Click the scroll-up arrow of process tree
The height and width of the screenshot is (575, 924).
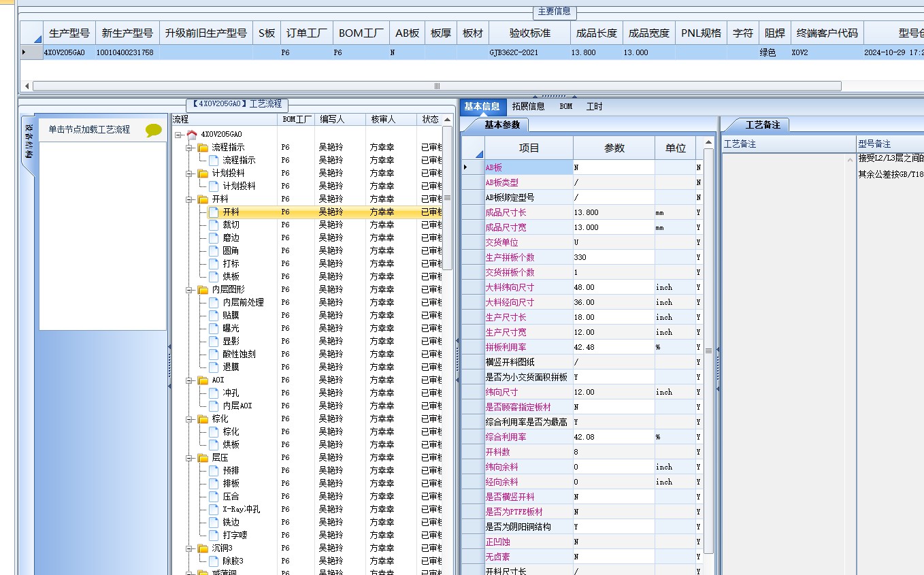tap(447, 120)
